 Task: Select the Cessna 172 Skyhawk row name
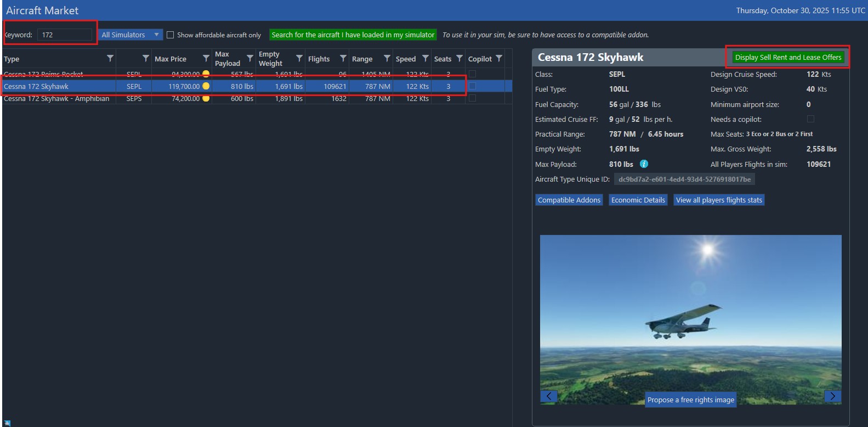click(36, 86)
